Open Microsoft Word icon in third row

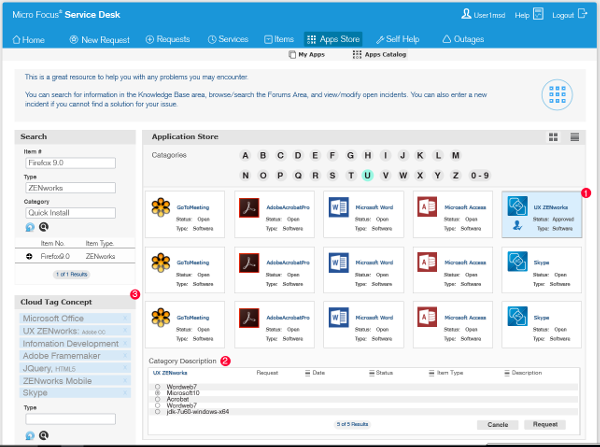click(x=339, y=317)
